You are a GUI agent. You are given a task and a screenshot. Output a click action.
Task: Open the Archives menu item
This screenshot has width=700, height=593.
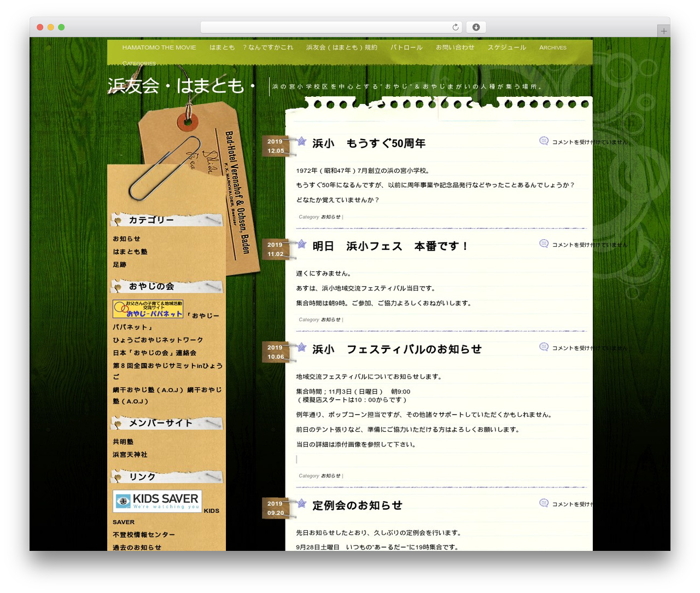553,48
